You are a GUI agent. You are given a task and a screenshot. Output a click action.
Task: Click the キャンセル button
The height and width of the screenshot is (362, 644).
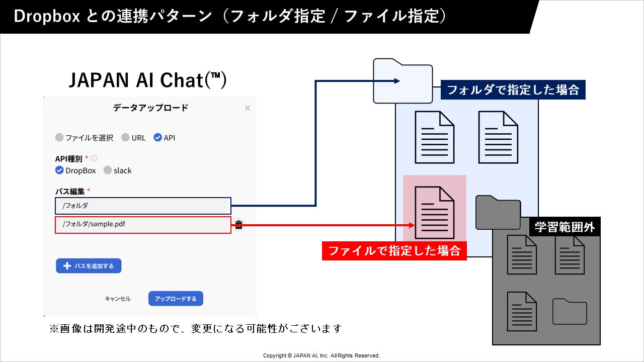[x=118, y=299]
